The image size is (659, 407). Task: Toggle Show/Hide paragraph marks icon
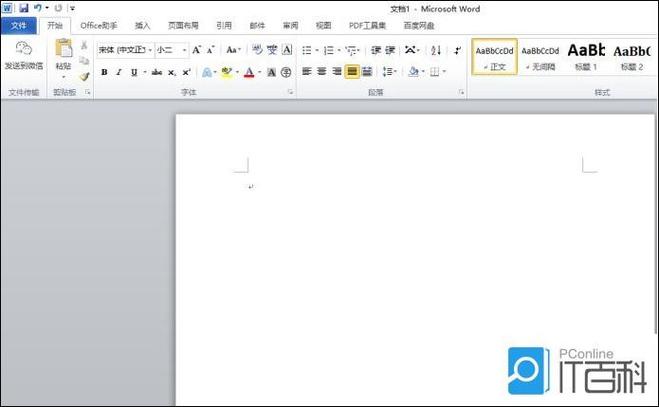457,50
